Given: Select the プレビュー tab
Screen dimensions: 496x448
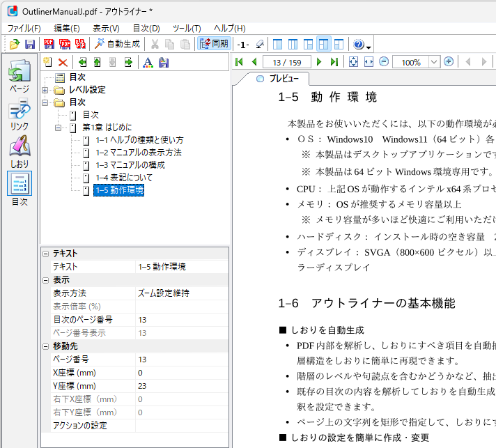Looking at the screenshot, I should pos(278,79).
